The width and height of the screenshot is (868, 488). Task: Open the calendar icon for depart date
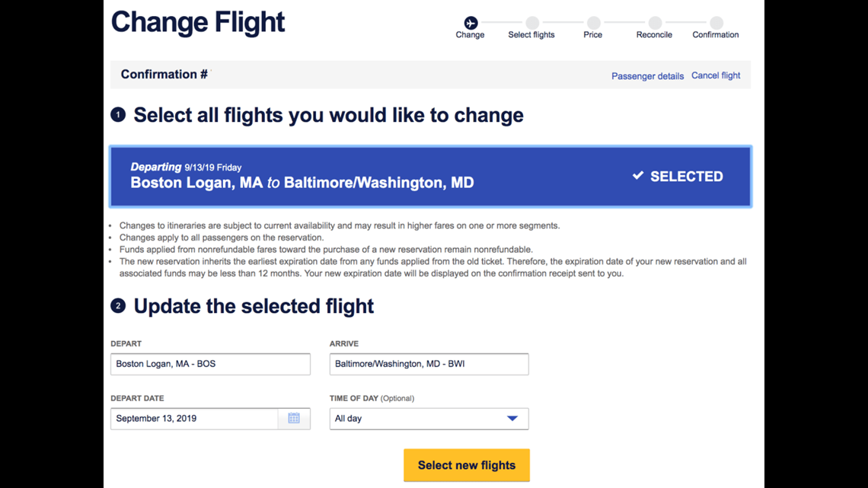[294, 418]
